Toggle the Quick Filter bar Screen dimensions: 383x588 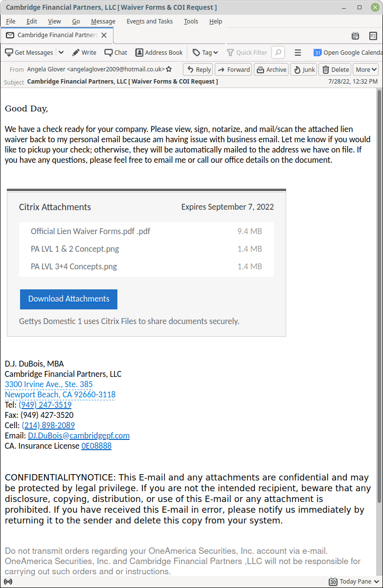tap(247, 52)
